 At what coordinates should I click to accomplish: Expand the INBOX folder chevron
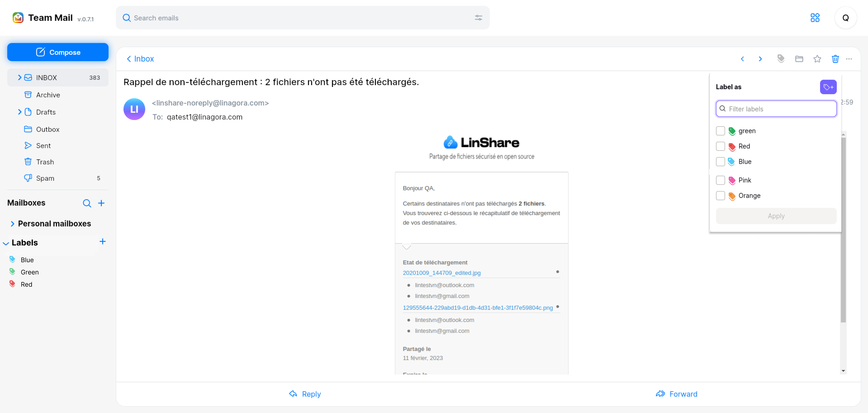point(19,78)
